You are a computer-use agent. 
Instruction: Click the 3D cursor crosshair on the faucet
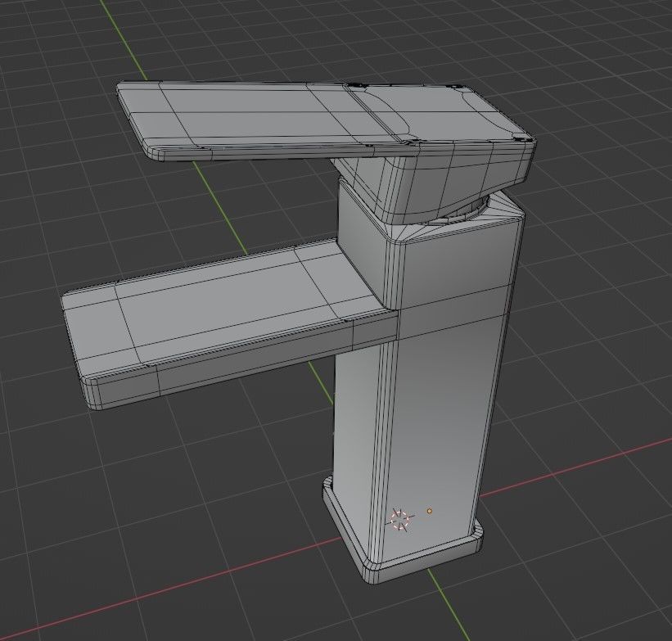click(x=401, y=520)
